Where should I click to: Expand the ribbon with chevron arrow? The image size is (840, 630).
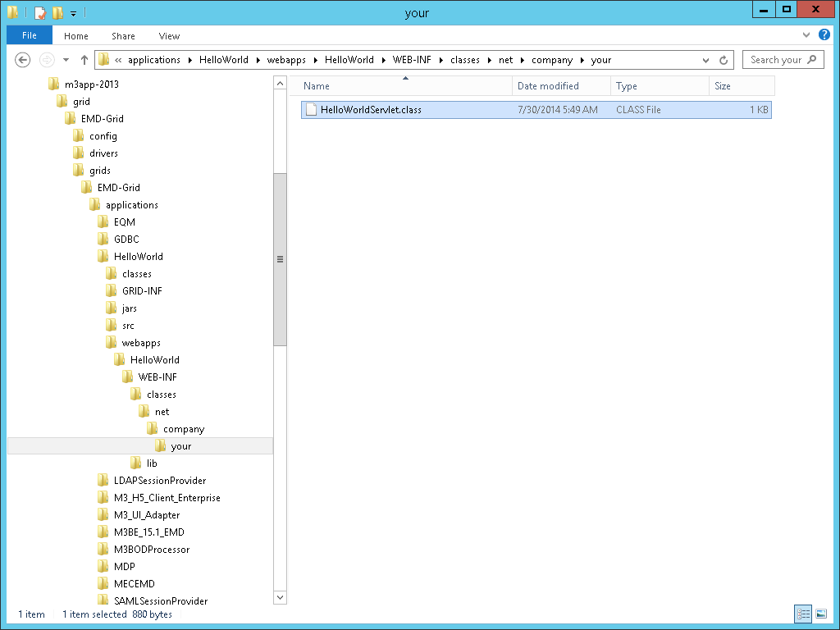(806, 35)
